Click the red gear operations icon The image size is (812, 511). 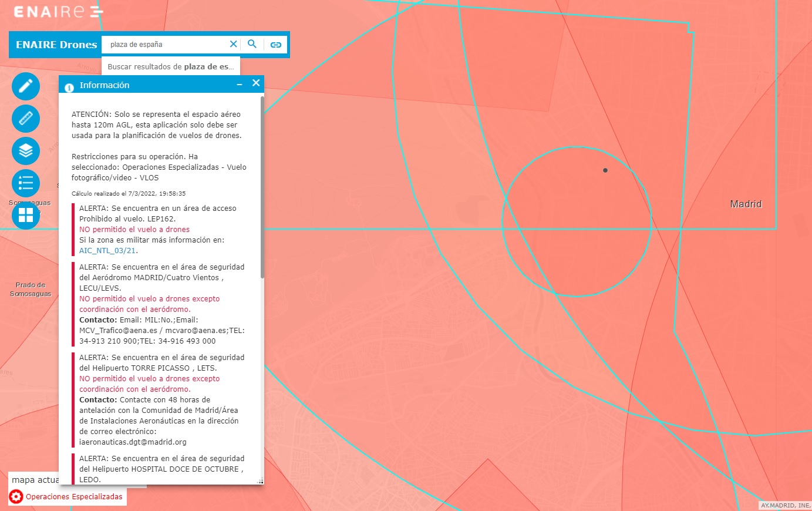pyautogui.click(x=16, y=496)
